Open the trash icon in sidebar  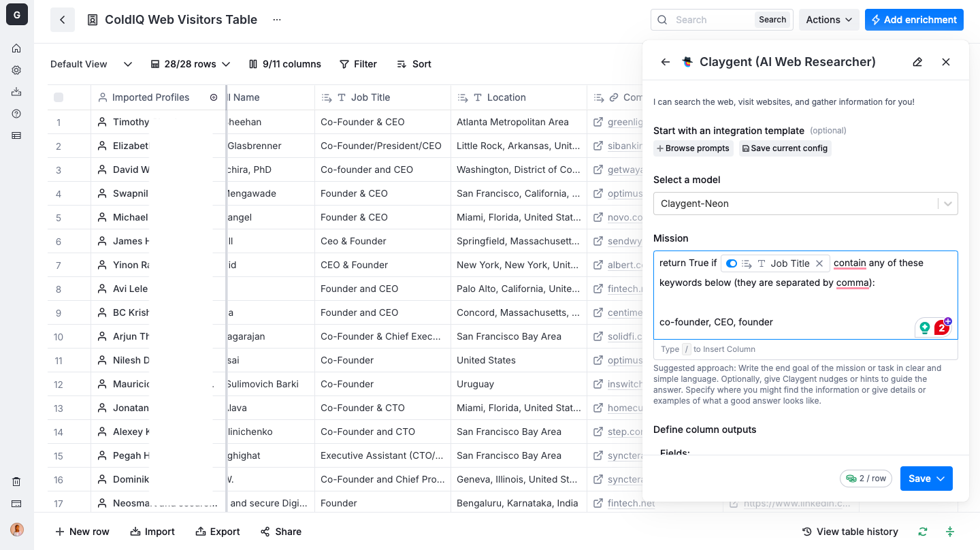[x=16, y=482]
